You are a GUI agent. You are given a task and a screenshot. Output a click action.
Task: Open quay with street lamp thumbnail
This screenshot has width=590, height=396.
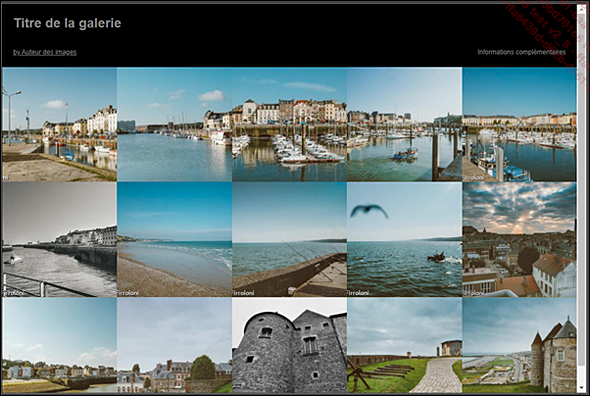coord(59,125)
